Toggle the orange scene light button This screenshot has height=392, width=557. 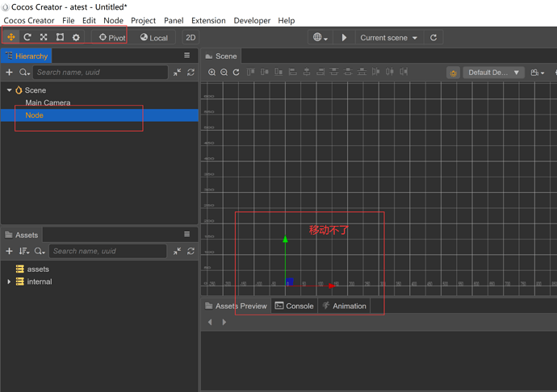click(x=454, y=73)
